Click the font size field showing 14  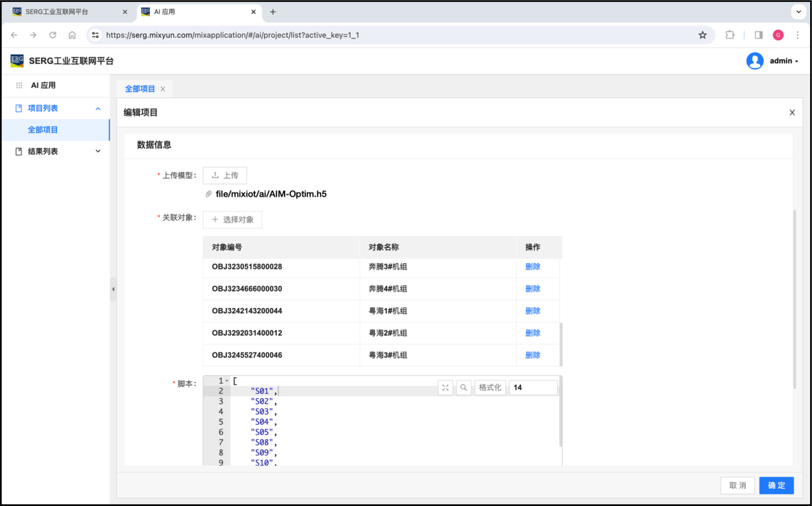[x=533, y=388]
